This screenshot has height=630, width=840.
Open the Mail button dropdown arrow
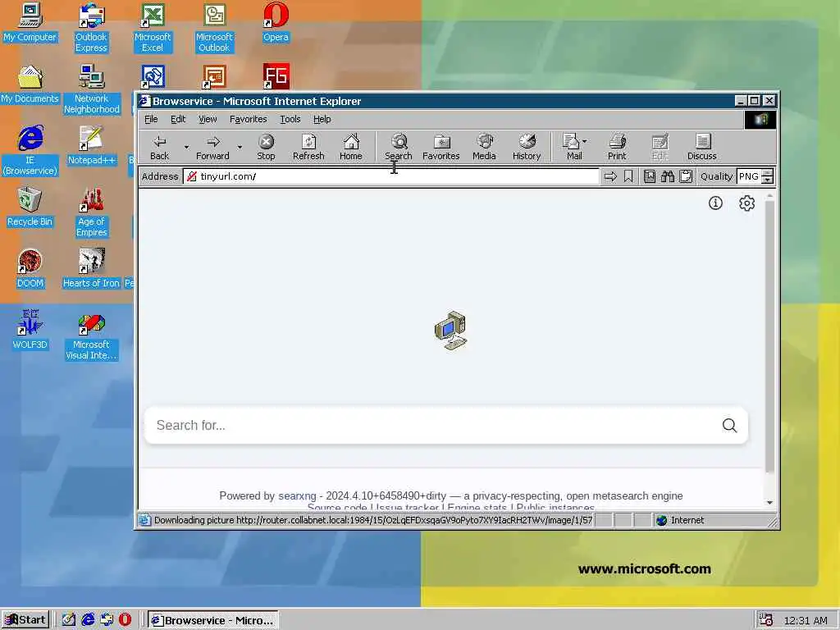[584, 141]
